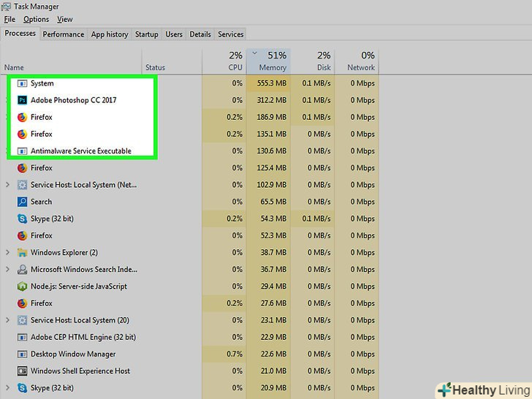This screenshot has width=532, height=399.
Task: Click the Adobe Photoshop CC 2017 icon
Action: click(22, 100)
